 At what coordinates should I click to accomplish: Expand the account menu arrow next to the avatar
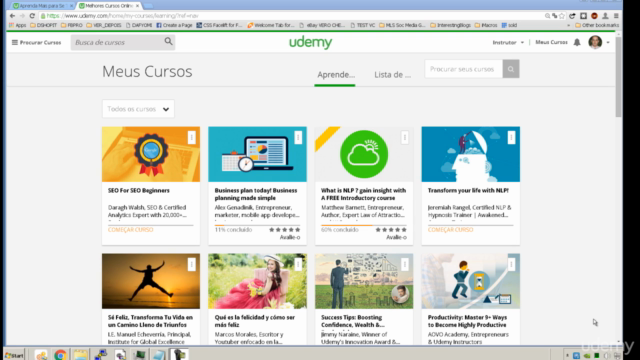tap(608, 42)
